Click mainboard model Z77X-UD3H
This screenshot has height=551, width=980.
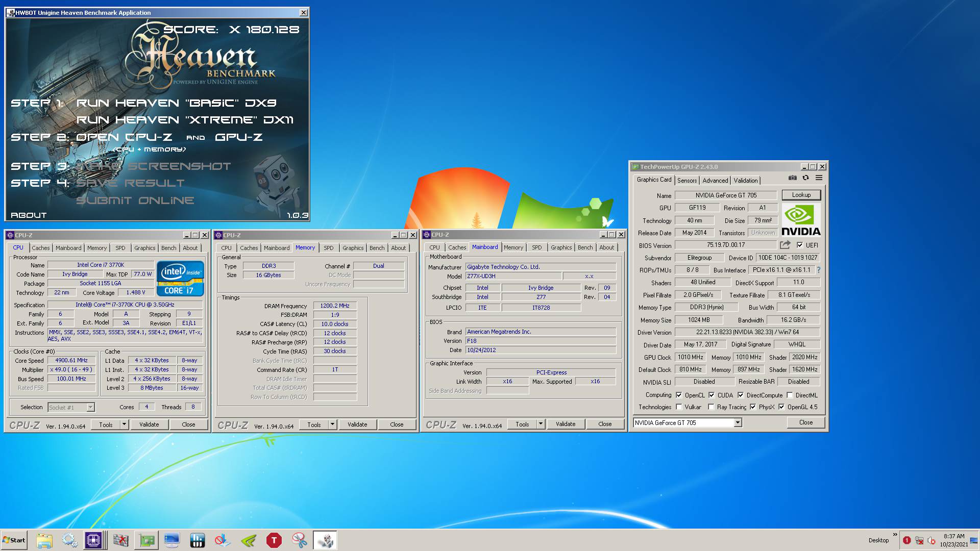[513, 276]
